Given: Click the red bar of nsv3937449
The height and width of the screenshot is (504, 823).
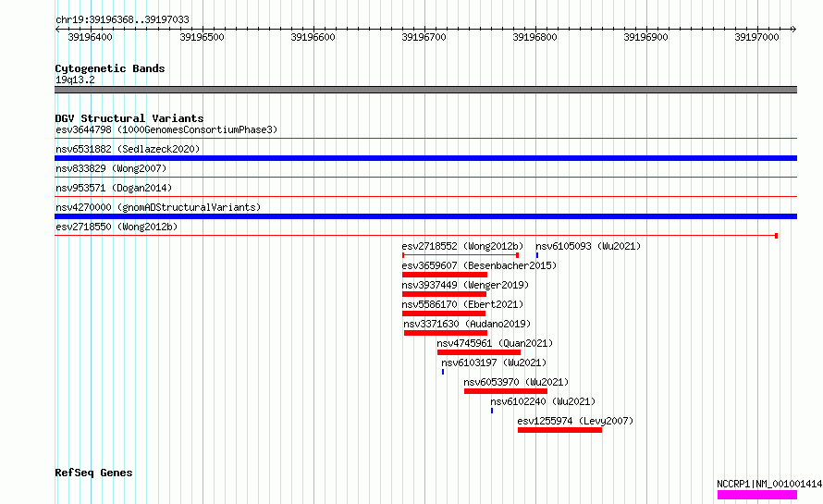Looking at the screenshot, I should [444, 294].
